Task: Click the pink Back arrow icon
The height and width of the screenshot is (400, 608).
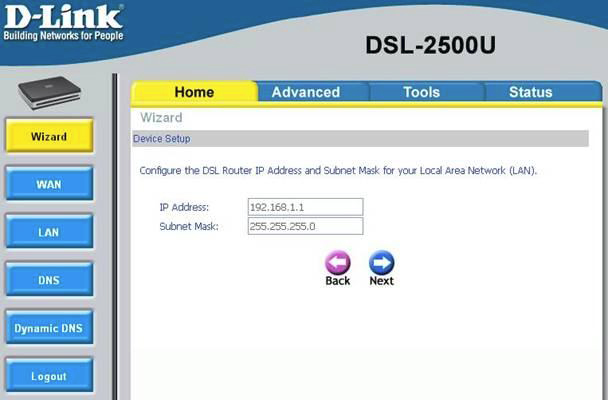Action: coord(337,262)
